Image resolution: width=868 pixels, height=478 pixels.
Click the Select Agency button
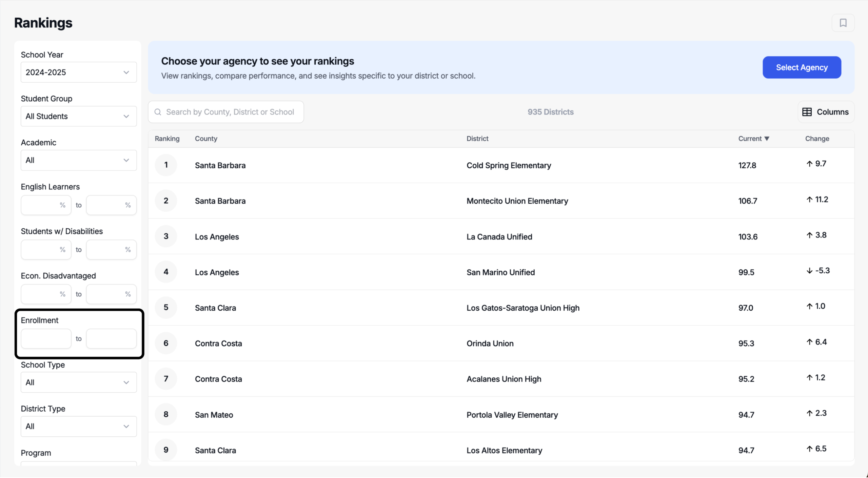point(802,67)
